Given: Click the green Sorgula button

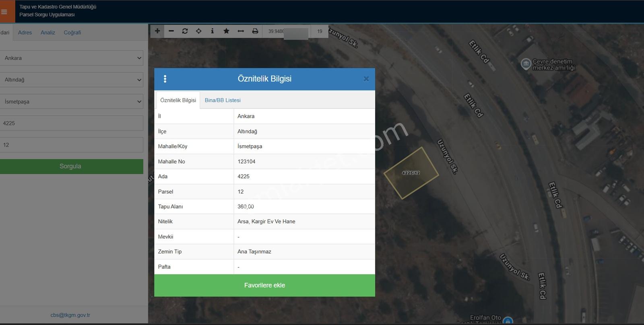Looking at the screenshot, I should point(71,167).
